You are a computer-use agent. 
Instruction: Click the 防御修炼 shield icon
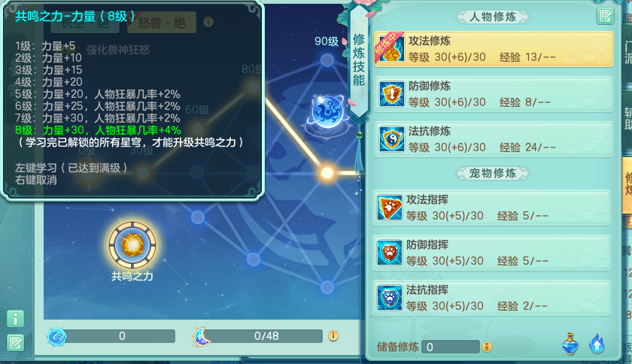click(391, 93)
